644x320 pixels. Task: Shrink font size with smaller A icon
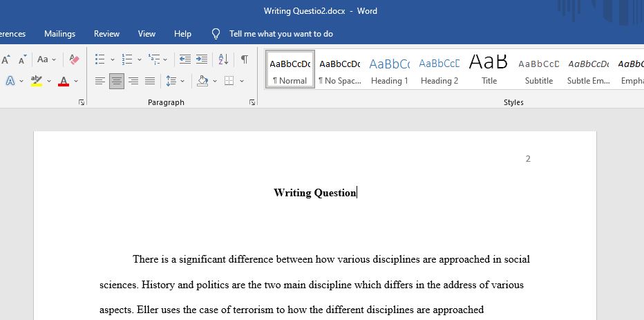[23, 59]
